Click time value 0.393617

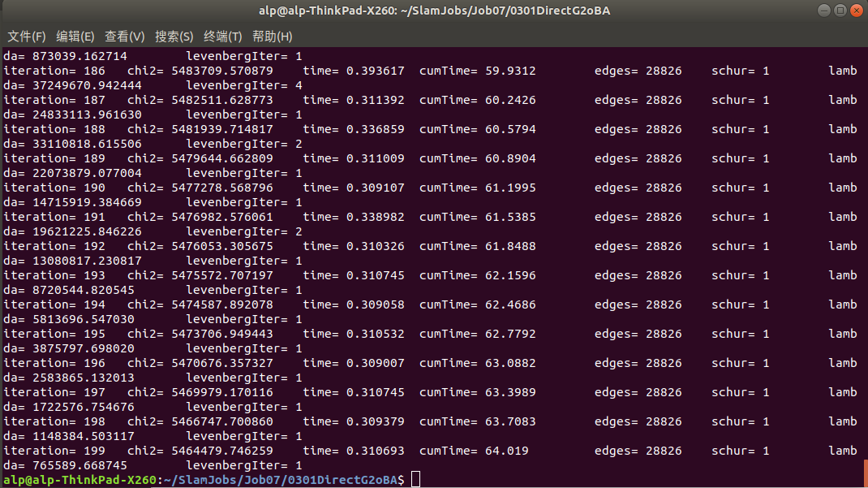(376, 71)
